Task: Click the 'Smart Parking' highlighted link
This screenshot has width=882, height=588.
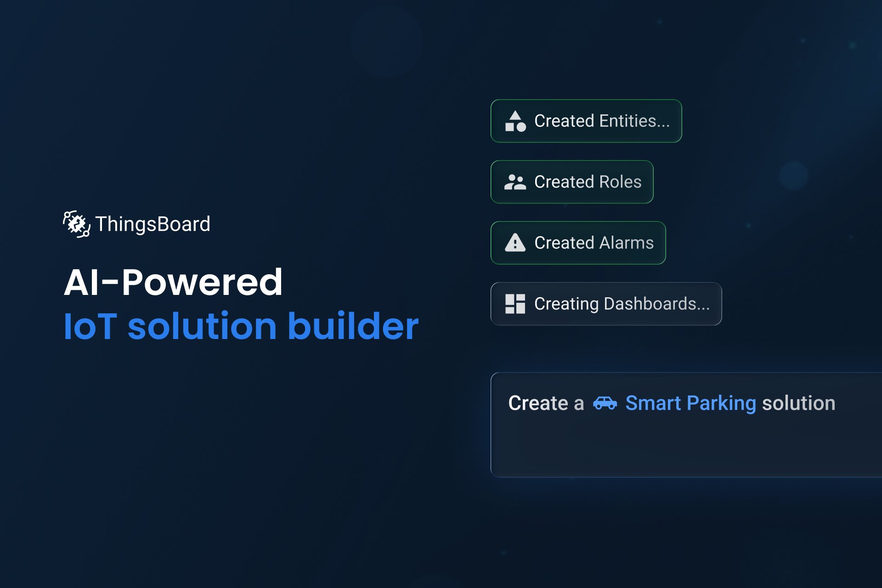Action: pos(690,403)
